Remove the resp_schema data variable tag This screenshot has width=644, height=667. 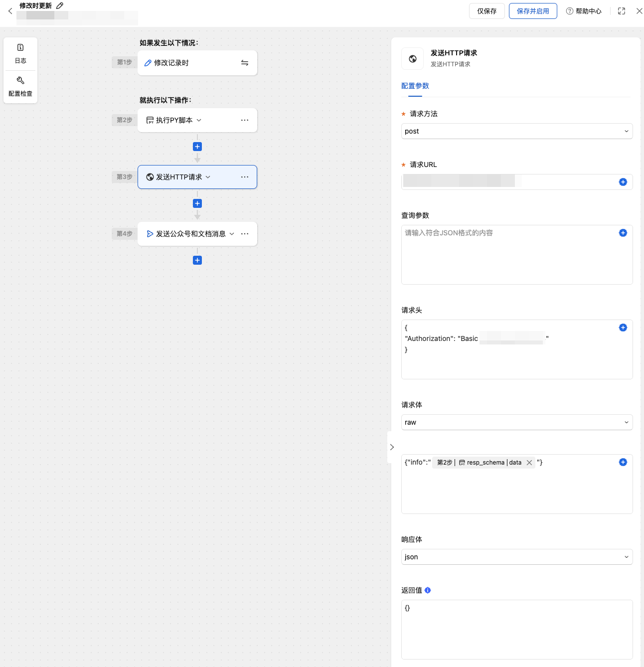(x=529, y=463)
